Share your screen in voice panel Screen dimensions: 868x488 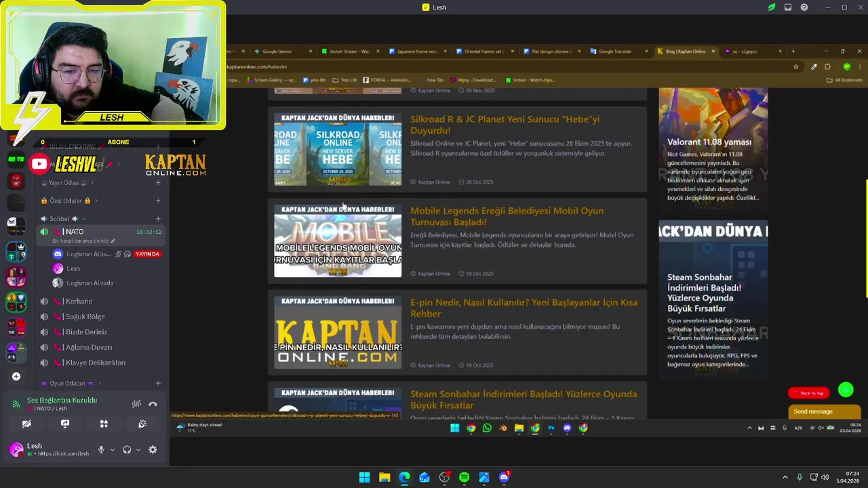coord(65,424)
